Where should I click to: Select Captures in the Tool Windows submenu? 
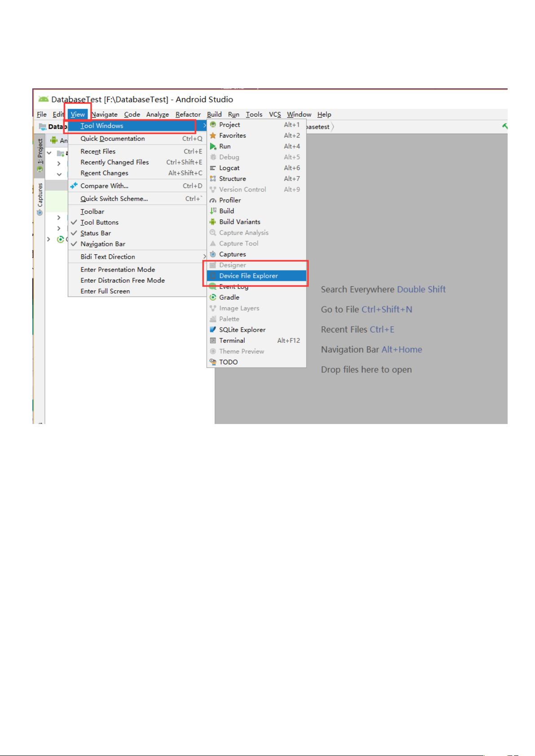256,254
